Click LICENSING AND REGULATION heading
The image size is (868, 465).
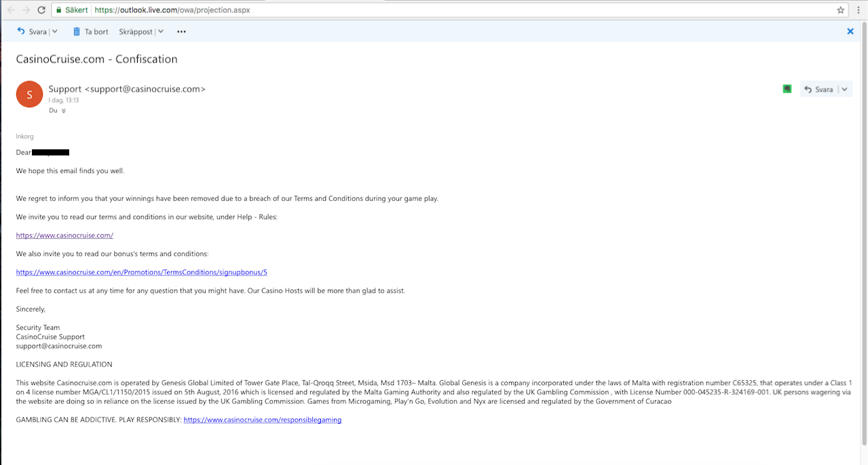click(64, 365)
